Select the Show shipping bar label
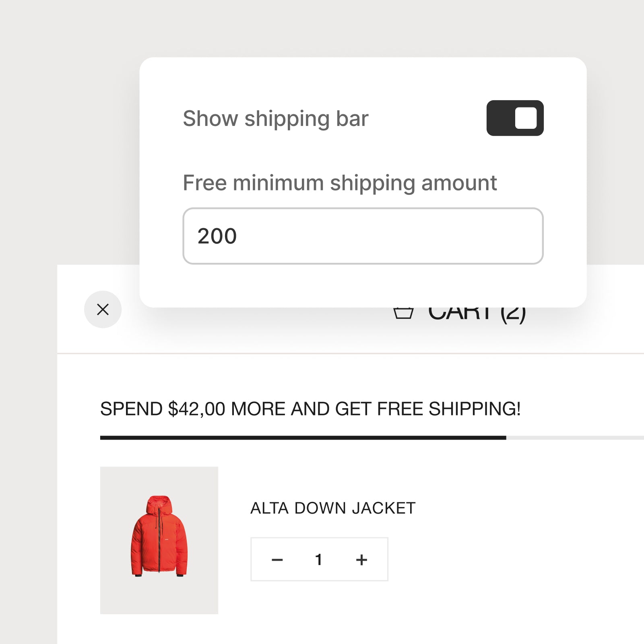The image size is (644, 644). coord(276,119)
